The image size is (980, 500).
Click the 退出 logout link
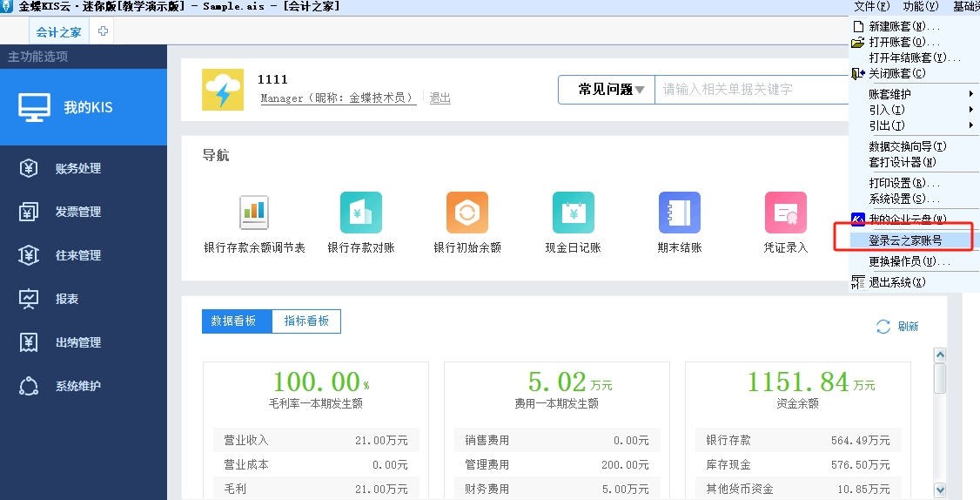(x=440, y=98)
